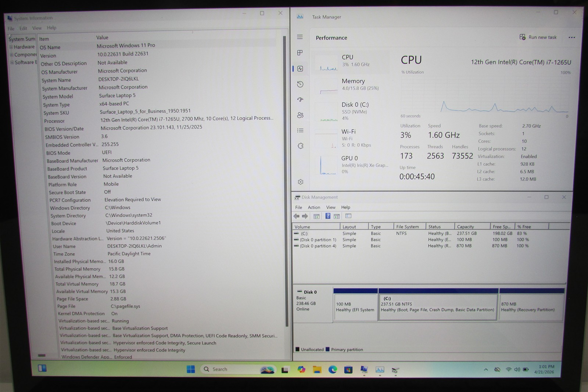Click the Run new task button

tap(538, 37)
